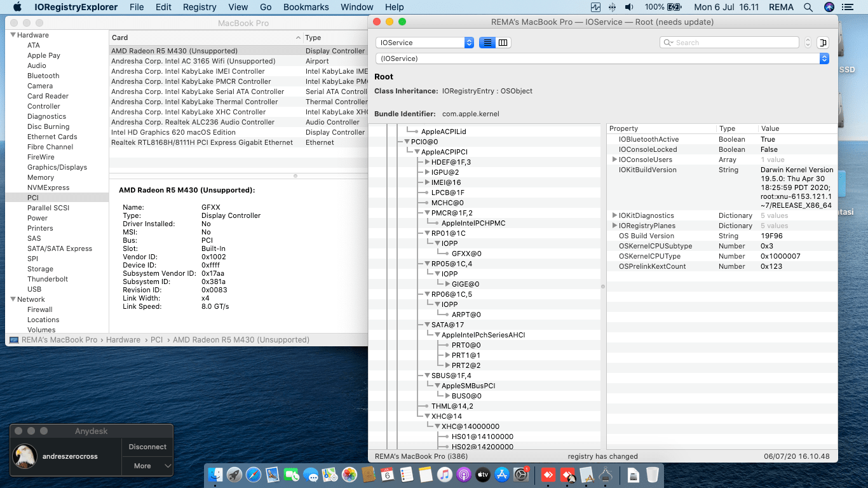Click the andreszerocross avatar in Anydesk
This screenshot has width=868, height=488.
point(25,456)
